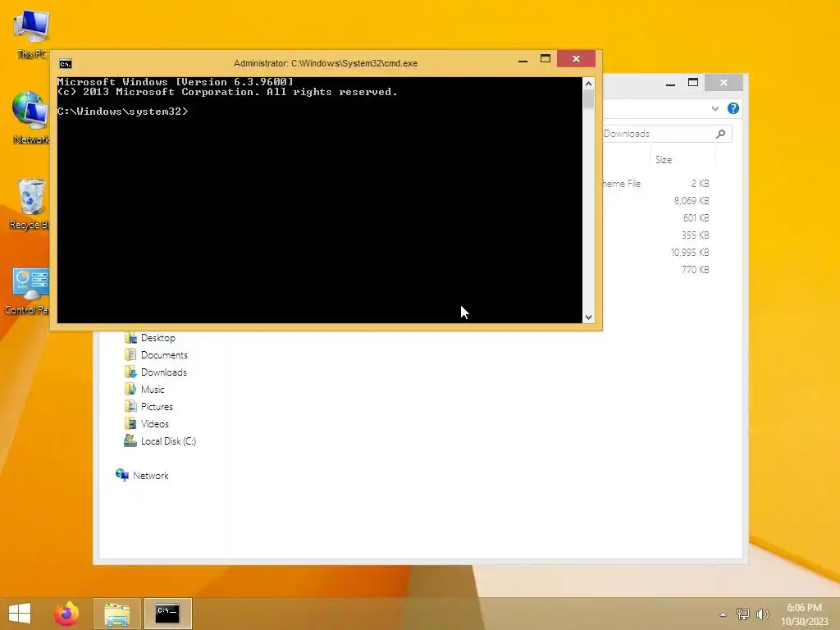Viewport: 840px width, 630px height.
Task: Close the Command Prompt window
Action: coord(576,58)
